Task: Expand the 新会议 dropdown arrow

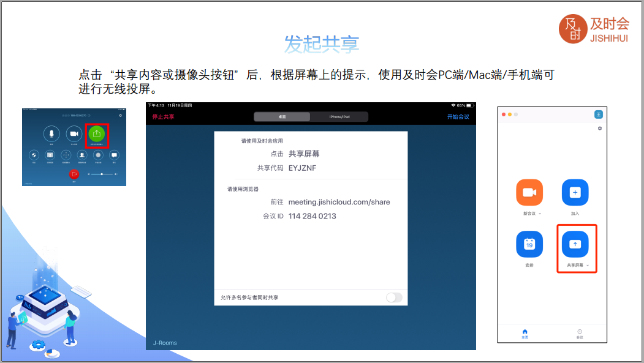Action: [540, 214]
